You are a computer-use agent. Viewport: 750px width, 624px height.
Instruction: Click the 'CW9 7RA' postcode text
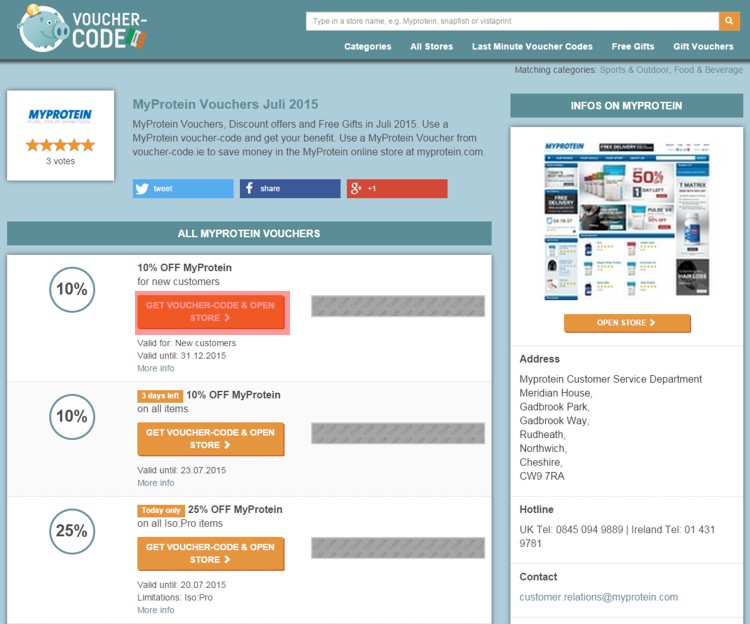tap(542, 476)
